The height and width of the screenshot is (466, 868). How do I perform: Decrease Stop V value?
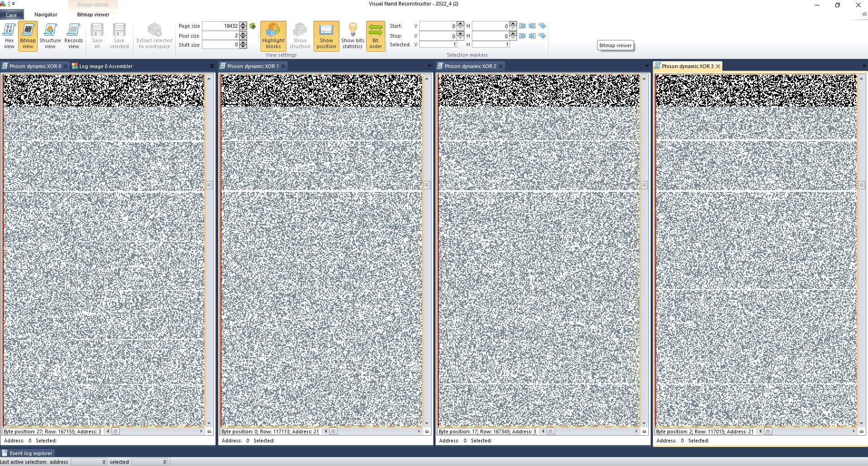pos(461,38)
